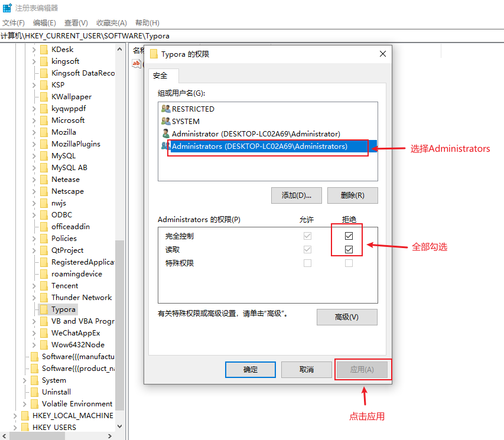Open the 帮助(H) menu
504x440 pixels.
147,23
